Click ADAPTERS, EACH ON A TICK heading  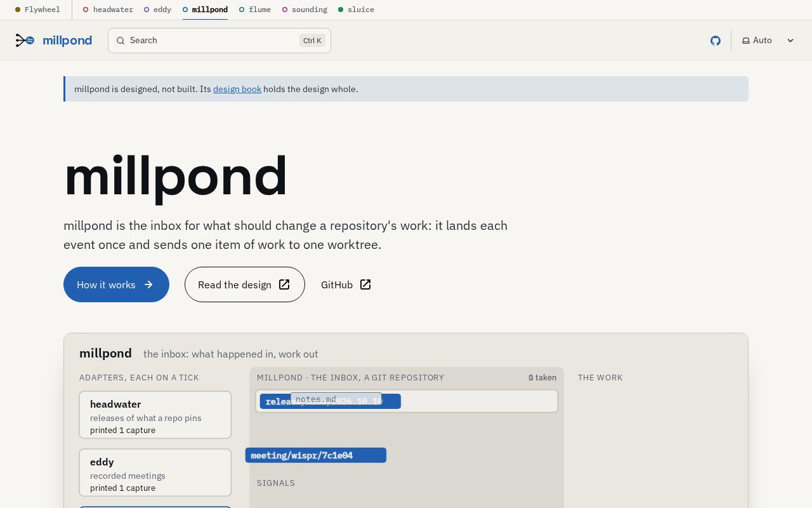[x=139, y=377]
